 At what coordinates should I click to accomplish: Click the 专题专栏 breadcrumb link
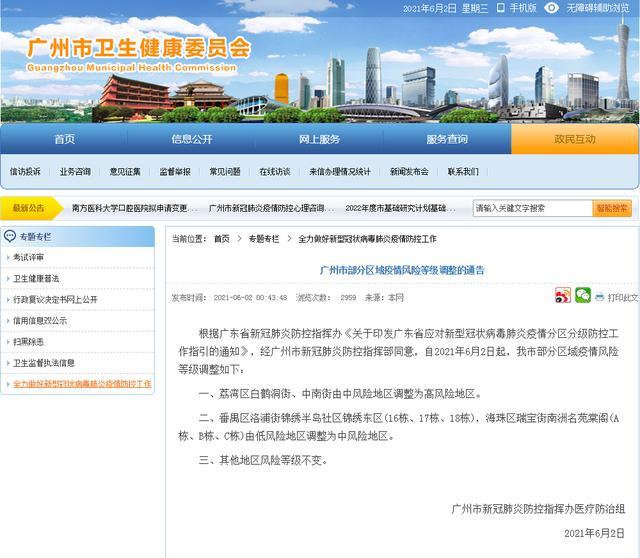tap(264, 239)
